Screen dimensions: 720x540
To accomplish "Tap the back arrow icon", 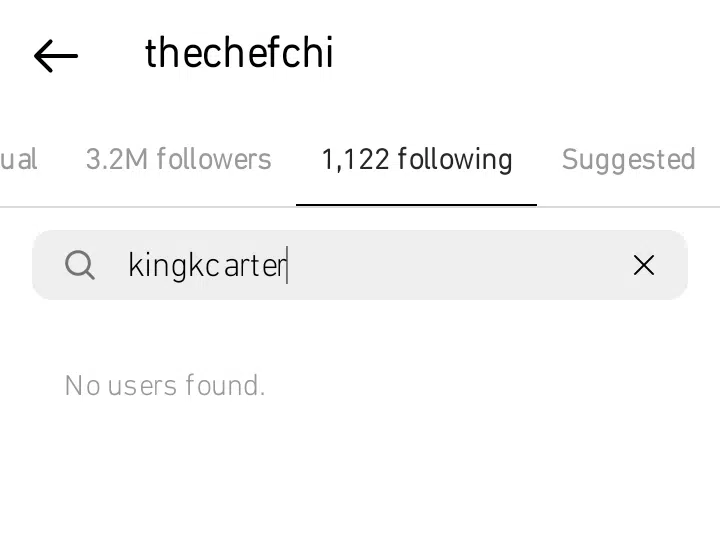I will click(56, 57).
